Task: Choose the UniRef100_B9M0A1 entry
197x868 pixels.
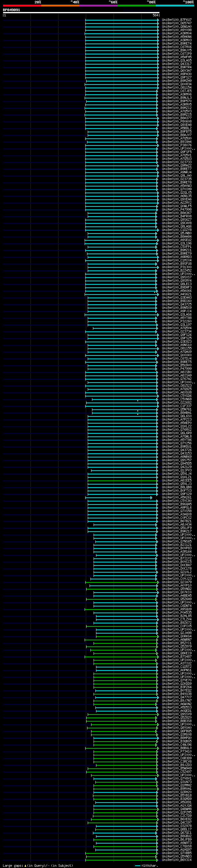Action: pos(176,789)
